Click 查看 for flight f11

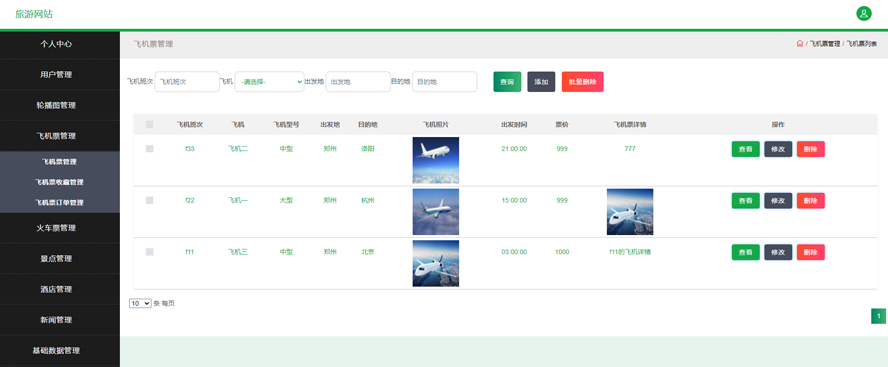pyautogui.click(x=745, y=252)
